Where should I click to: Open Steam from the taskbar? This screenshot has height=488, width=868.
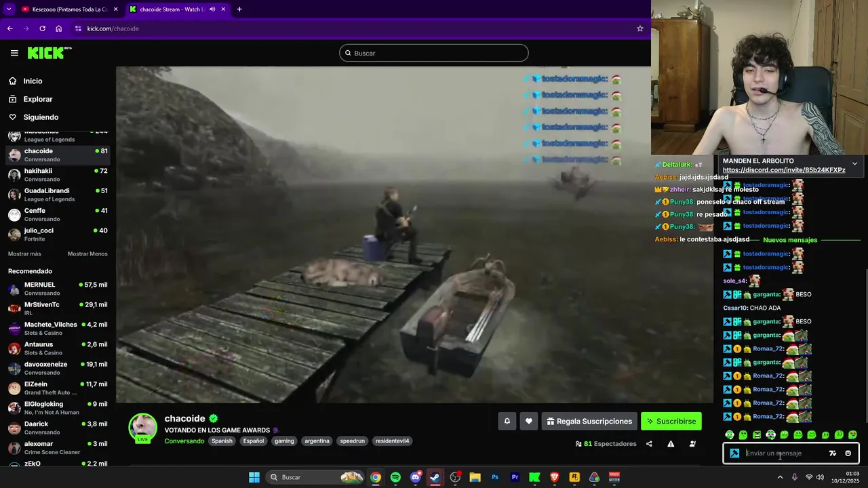[435, 477]
